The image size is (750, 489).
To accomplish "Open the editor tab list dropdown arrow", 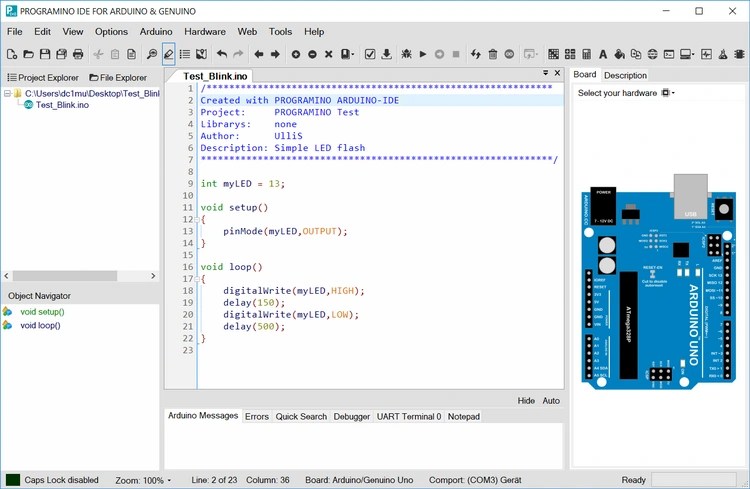I will (x=545, y=73).
